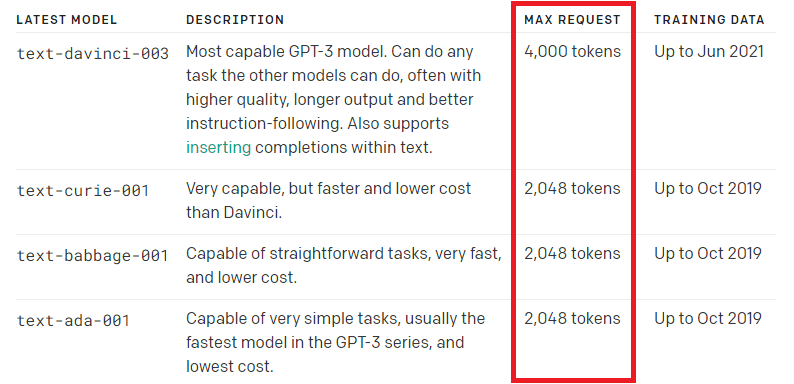Select the text-curie-001 model name
The width and height of the screenshot is (794, 384).
(83, 190)
